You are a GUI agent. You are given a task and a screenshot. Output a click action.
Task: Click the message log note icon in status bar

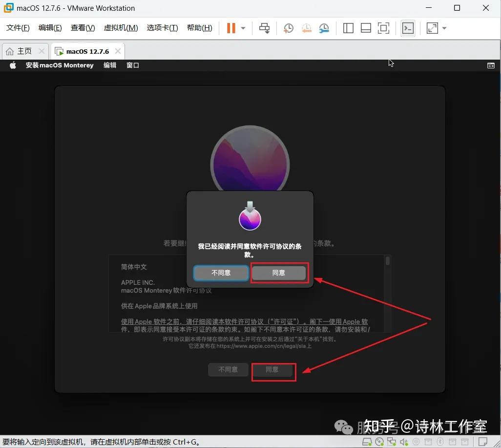pos(482,442)
